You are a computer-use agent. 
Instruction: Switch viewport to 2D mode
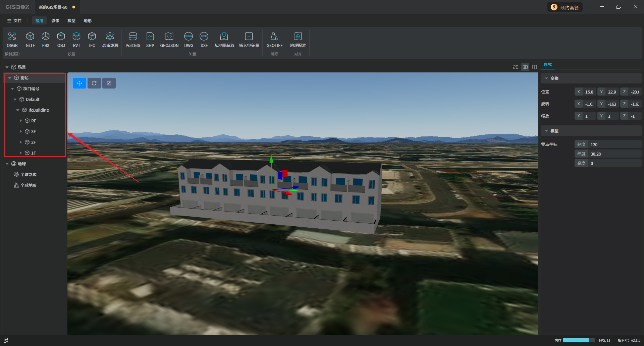516,67
